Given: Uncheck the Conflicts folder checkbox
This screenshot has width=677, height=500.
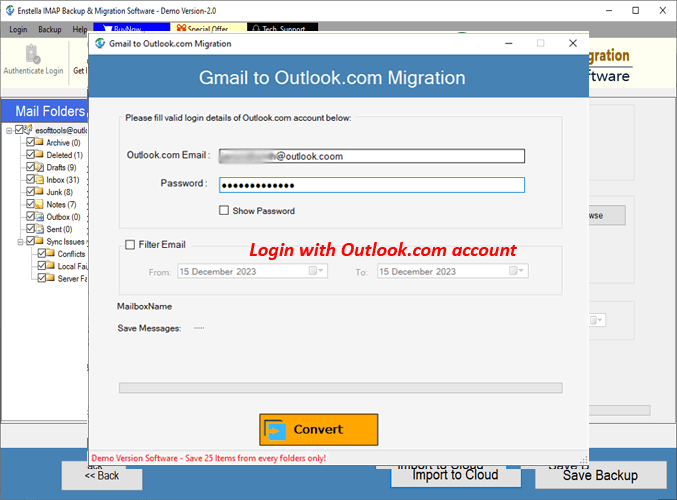Looking at the screenshot, I should pos(41,253).
